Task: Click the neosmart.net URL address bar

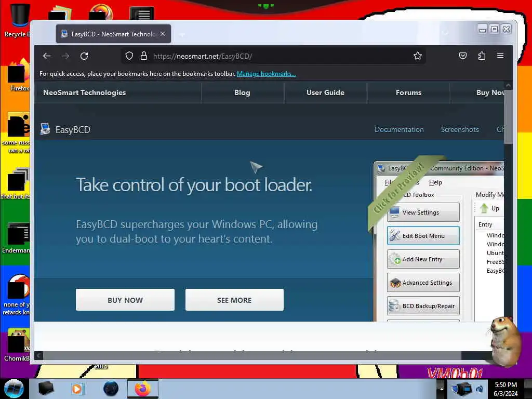Action: coord(273,56)
